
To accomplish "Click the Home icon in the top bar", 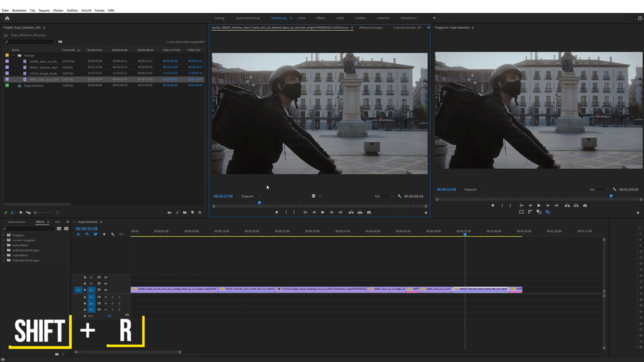I will tap(7, 18).
